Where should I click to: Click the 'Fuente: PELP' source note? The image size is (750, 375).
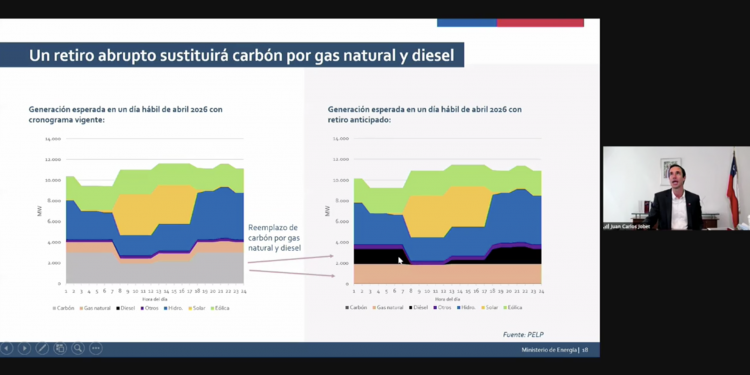pos(523,334)
